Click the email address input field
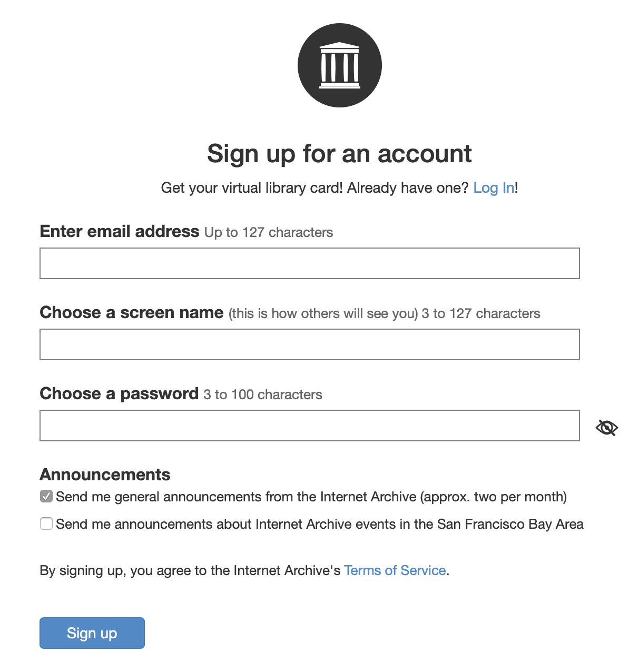Screen dimensions: 629x672 coord(309,263)
